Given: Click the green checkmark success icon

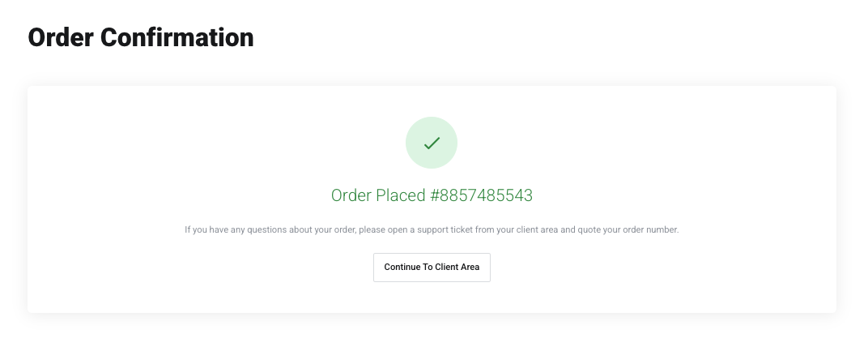Looking at the screenshot, I should coord(432,143).
